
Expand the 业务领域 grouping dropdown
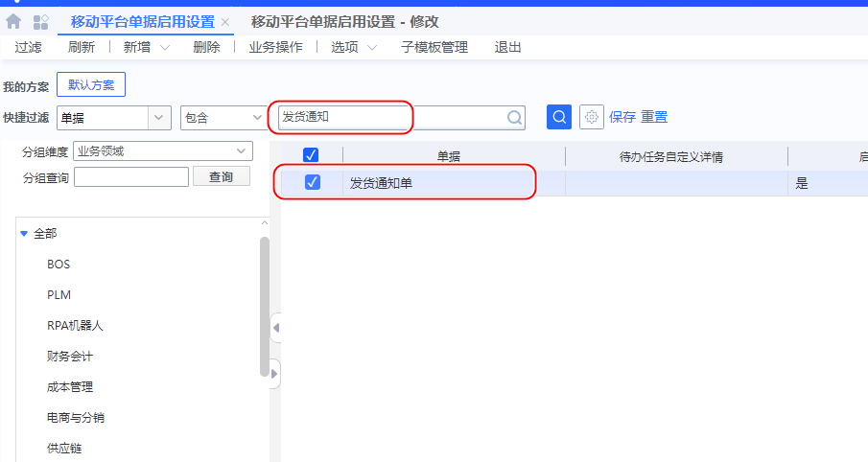[x=241, y=150]
